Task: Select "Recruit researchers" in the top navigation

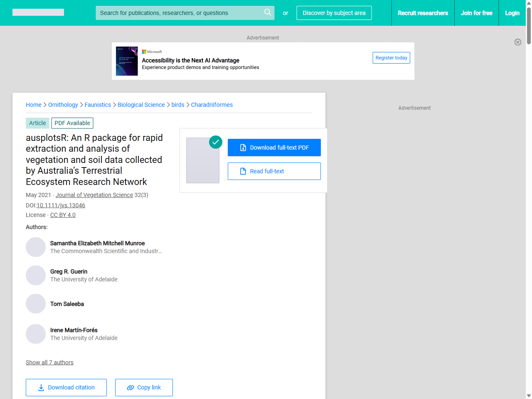Action: click(423, 13)
